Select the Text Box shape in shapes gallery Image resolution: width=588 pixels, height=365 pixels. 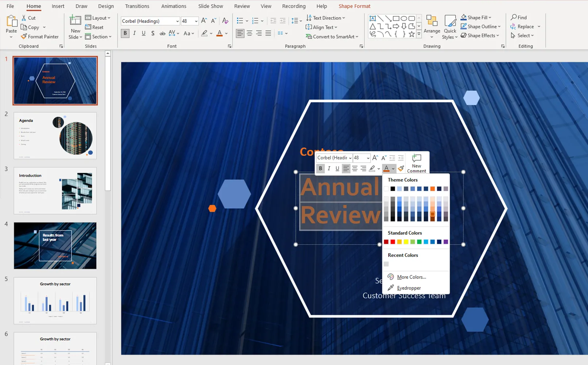372,18
